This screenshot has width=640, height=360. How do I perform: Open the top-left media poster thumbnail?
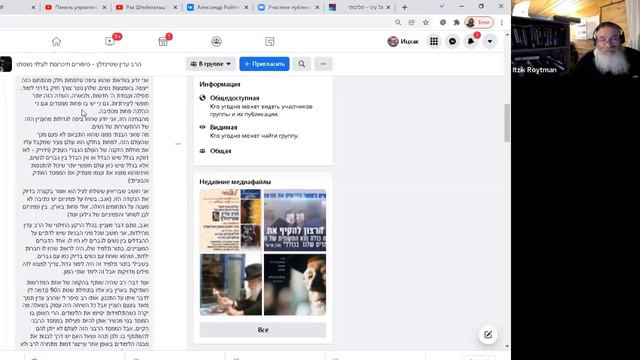pos(231,220)
